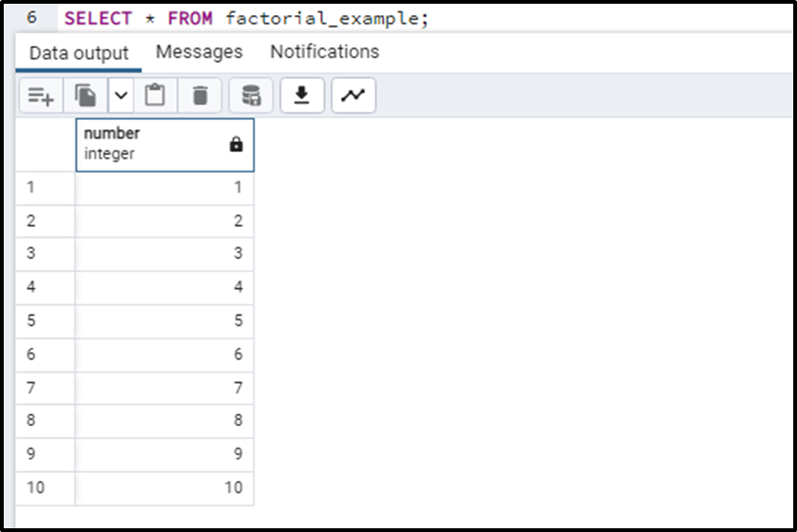Click the cell with value 5
The width and height of the screenshot is (797, 532).
tap(164, 322)
